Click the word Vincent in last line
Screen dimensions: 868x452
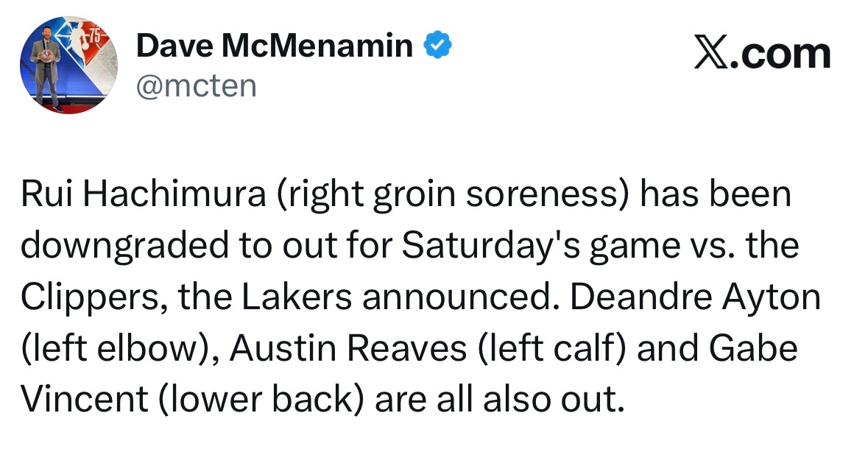[85, 400]
